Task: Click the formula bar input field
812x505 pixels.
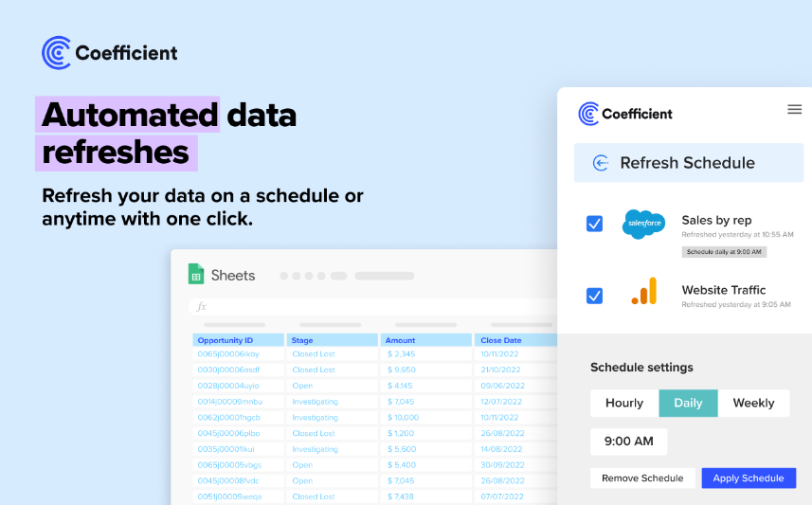Action: coord(373,307)
